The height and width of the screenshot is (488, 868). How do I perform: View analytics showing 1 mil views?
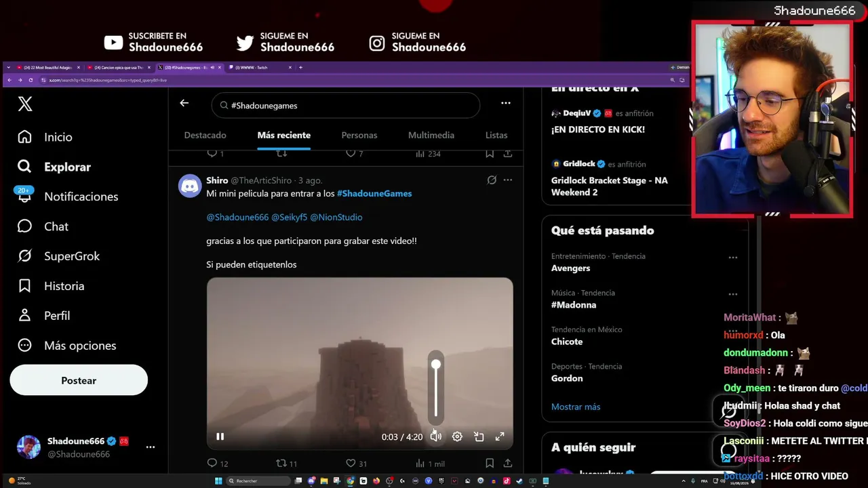[x=430, y=464]
